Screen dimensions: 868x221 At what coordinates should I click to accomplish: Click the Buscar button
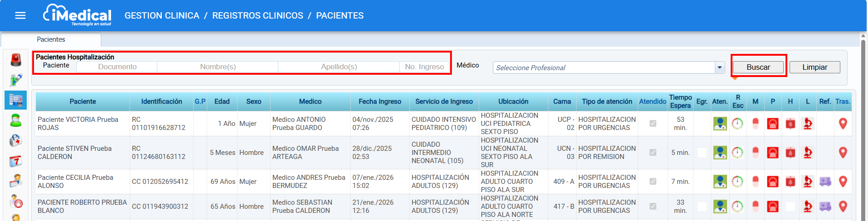tap(758, 67)
